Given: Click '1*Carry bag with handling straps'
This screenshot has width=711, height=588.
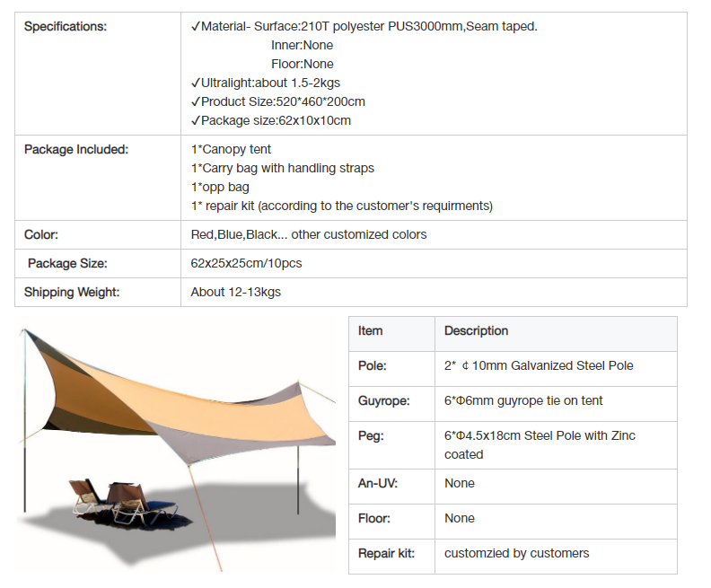Looking at the screenshot, I should [283, 168].
